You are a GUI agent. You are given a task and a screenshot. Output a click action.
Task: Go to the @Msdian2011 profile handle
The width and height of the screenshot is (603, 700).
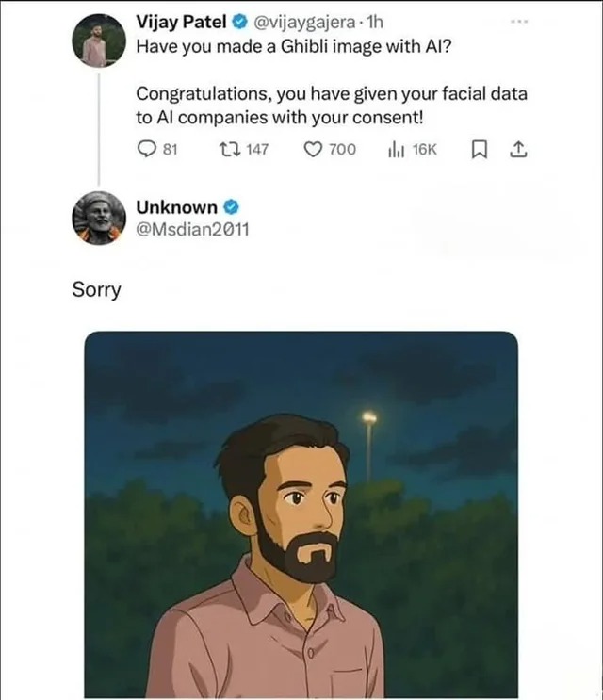(193, 229)
